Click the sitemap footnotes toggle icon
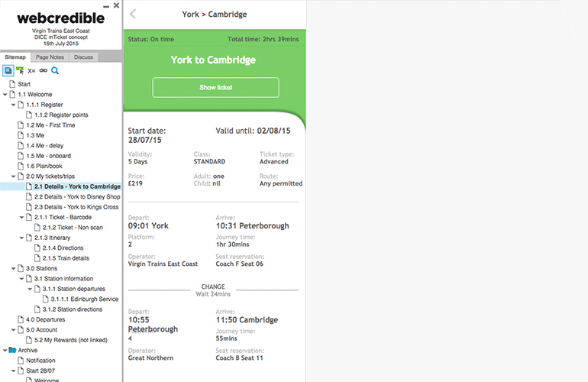The image size is (588, 382). (8, 70)
